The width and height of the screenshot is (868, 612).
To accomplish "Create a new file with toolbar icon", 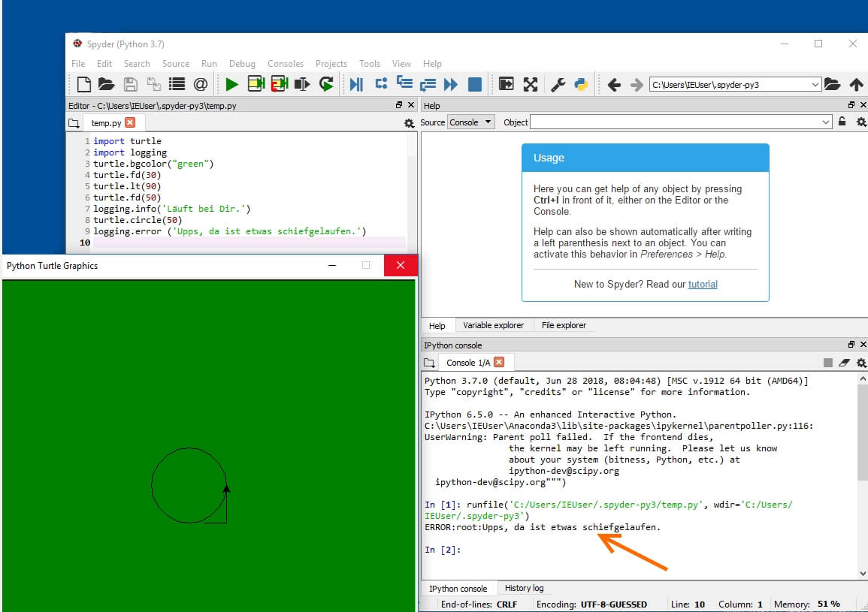I will click(x=83, y=85).
